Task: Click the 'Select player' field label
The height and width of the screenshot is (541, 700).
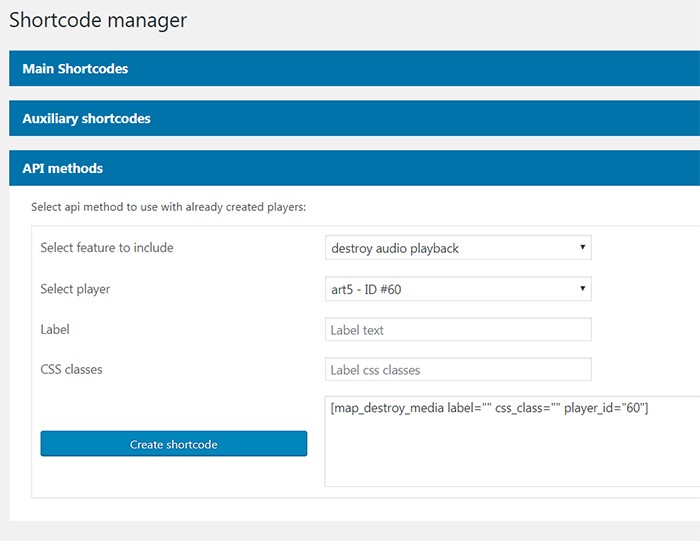Action: tap(75, 289)
